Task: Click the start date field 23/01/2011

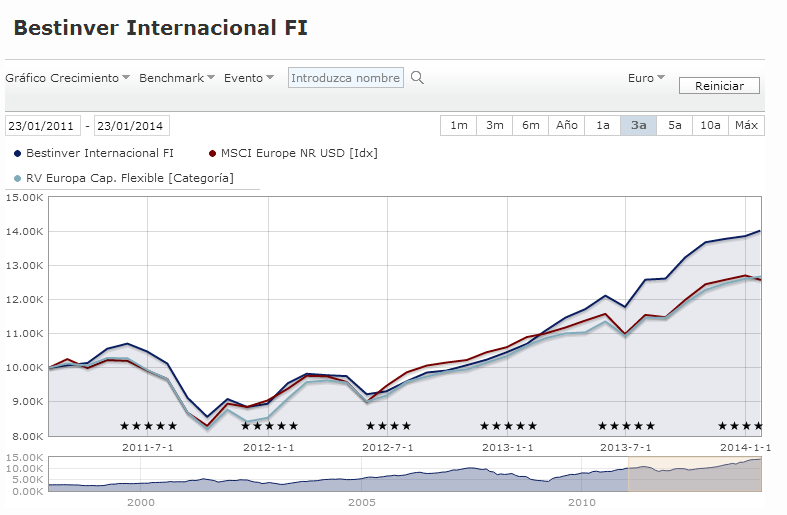Action: pos(43,125)
